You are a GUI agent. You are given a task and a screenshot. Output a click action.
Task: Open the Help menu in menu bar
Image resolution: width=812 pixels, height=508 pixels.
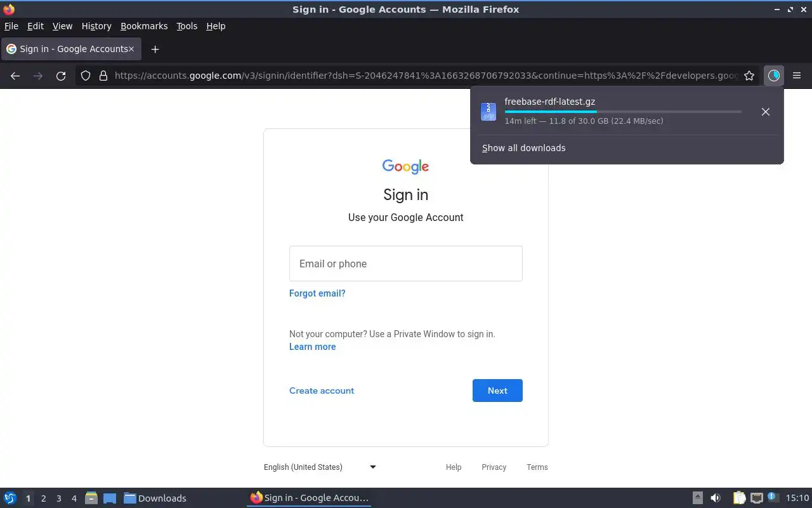tap(216, 26)
